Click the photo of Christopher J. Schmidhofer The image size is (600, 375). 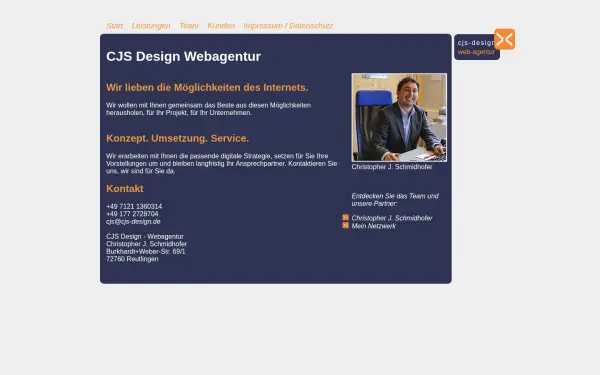click(x=399, y=117)
